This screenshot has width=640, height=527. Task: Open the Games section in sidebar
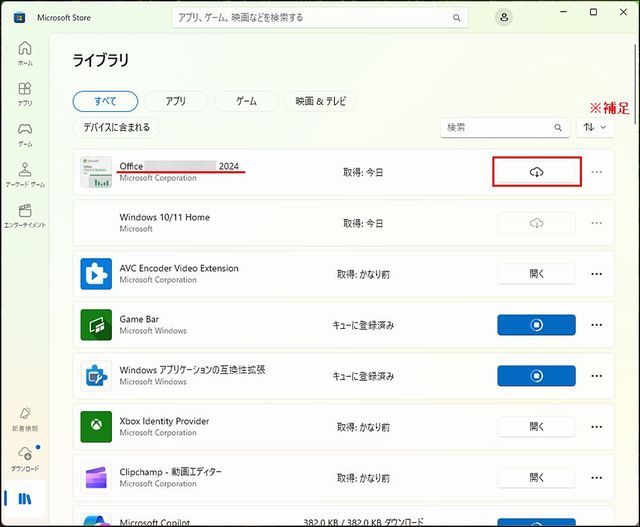[x=25, y=135]
